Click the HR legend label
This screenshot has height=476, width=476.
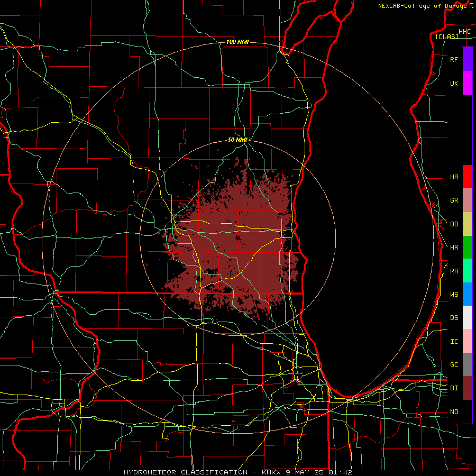454,248
